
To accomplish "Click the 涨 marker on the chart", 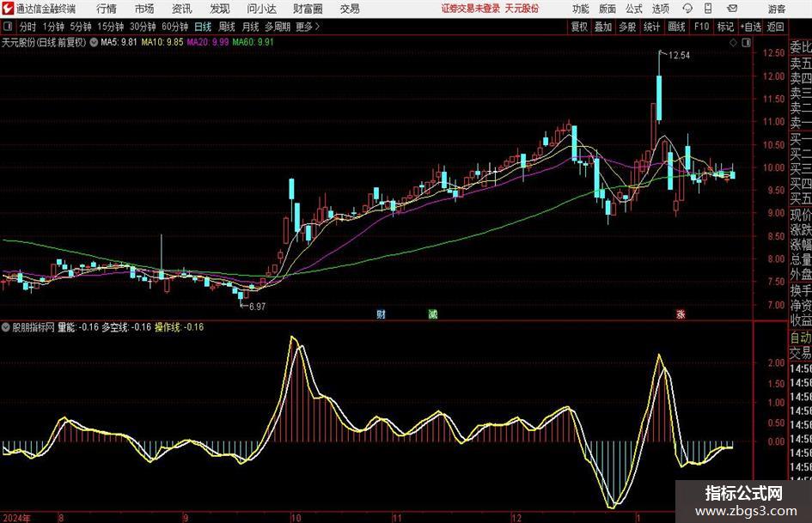I will pyautogui.click(x=681, y=313).
